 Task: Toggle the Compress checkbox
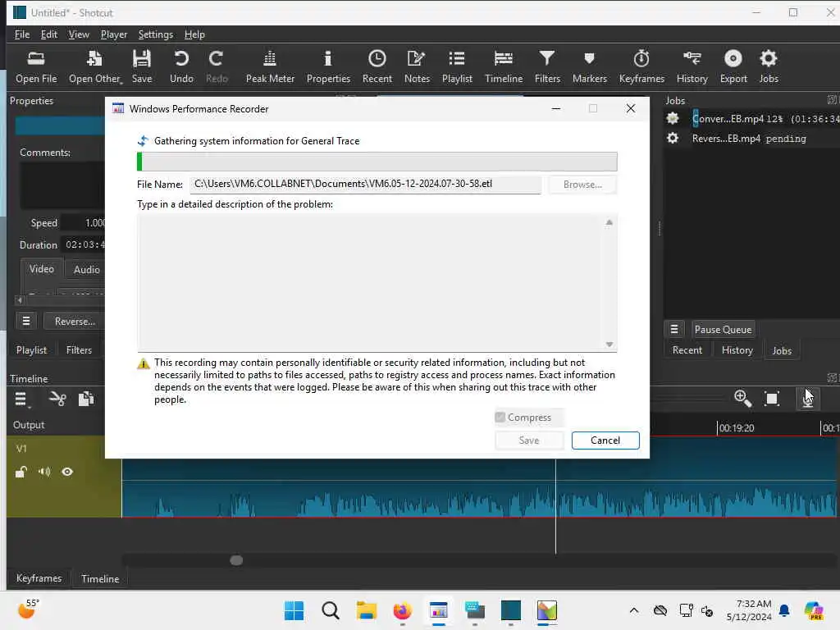click(x=500, y=417)
